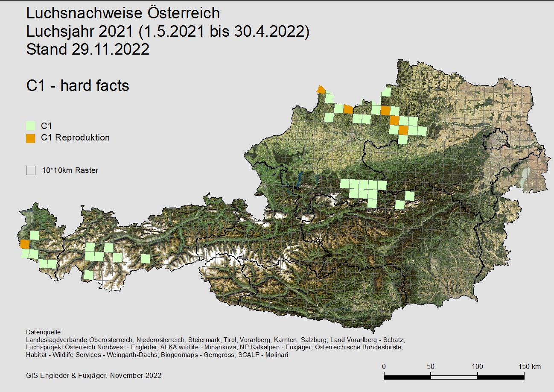Click the southernmost green cell in western Austria
The width and height of the screenshot is (554, 392).
pos(89,275)
